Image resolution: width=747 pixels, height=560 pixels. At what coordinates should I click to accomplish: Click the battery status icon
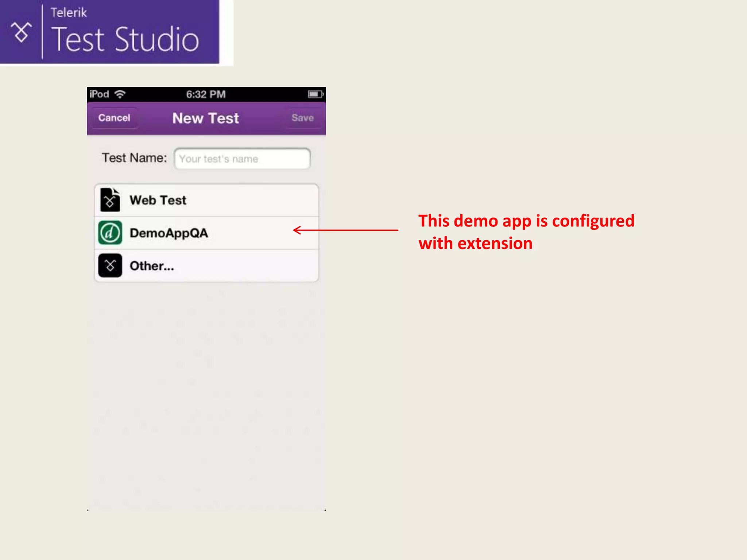pos(315,94)
